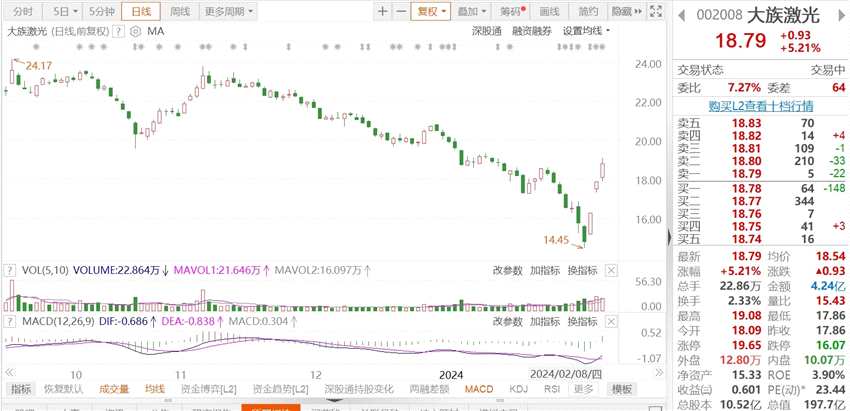
Task: Toggle RSI indicator
Action: 552,389
